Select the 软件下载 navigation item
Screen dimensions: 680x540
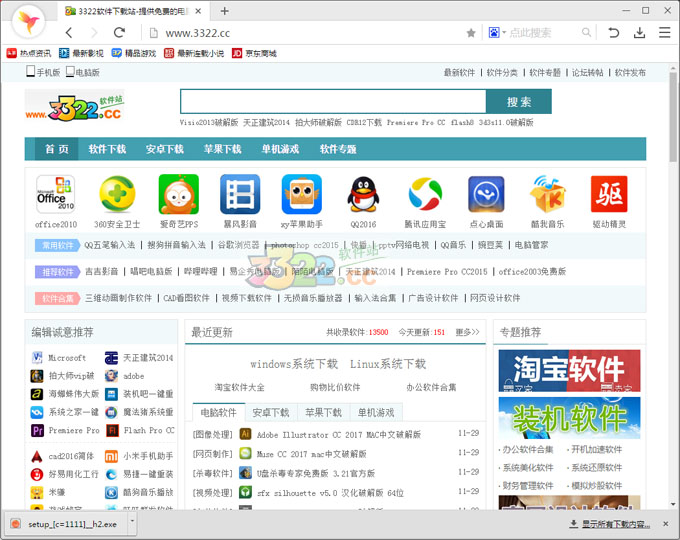(x=107, y=149)
